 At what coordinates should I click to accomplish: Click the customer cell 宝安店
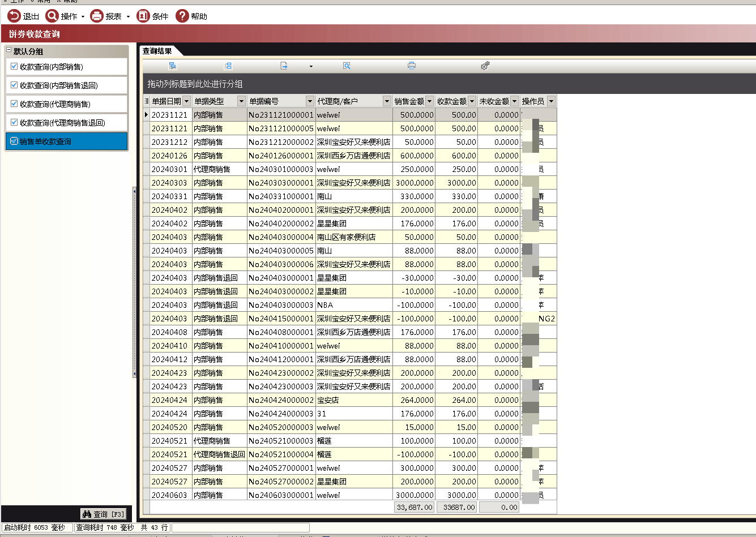pyautogui.click(x=354, y=400)
